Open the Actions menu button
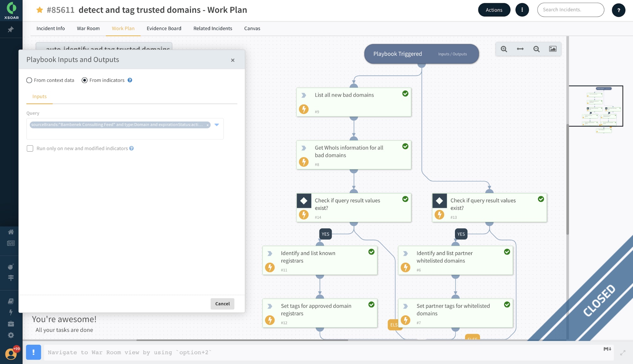The image size is (633, 364). pos(494,9)
